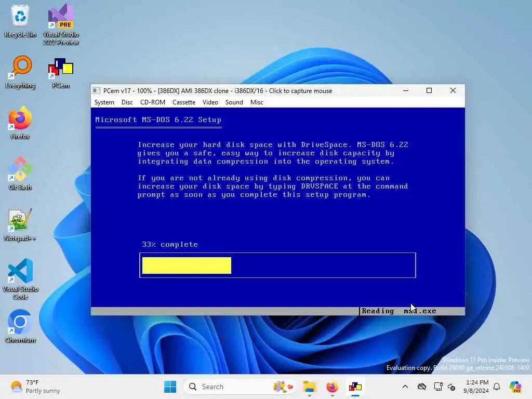Select the Visual Studio Code desktop icon
This screenshot has width=532, height=399.
[x=20, y=279]
